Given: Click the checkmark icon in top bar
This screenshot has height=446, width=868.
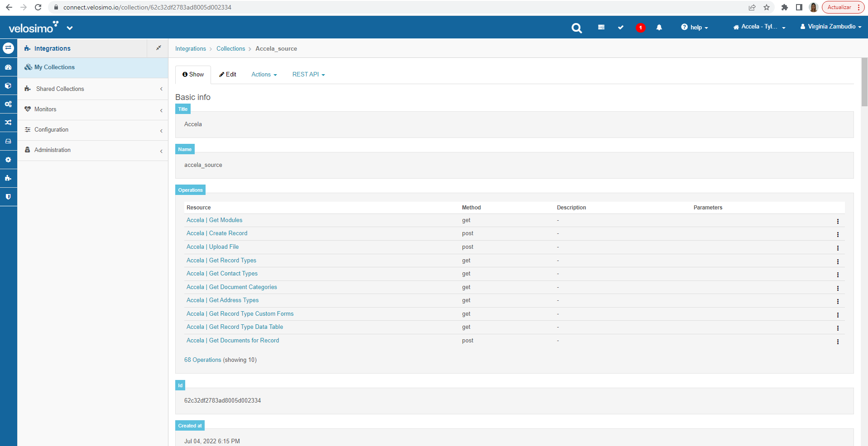Looking at the screenshot, I should tap(621, 28).
